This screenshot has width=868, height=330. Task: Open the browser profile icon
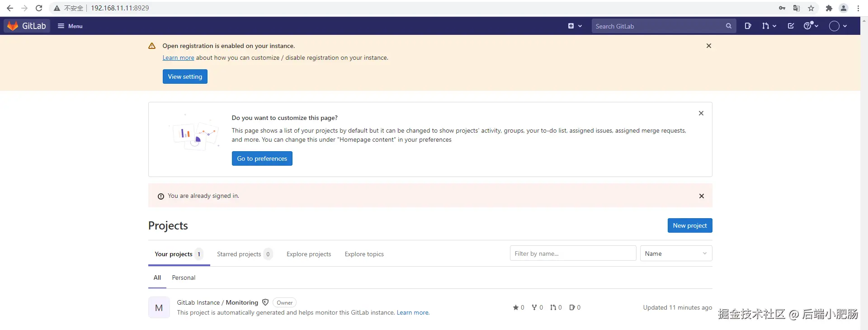(844, 8)
